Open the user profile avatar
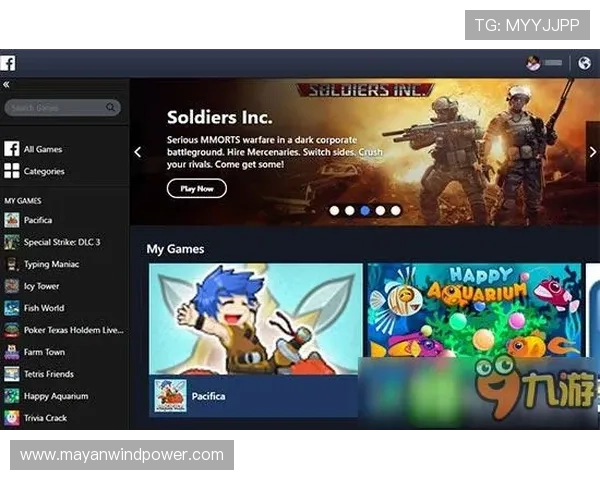Image resolution: width=600 pixels, height=480 pixels. point(533,63)
